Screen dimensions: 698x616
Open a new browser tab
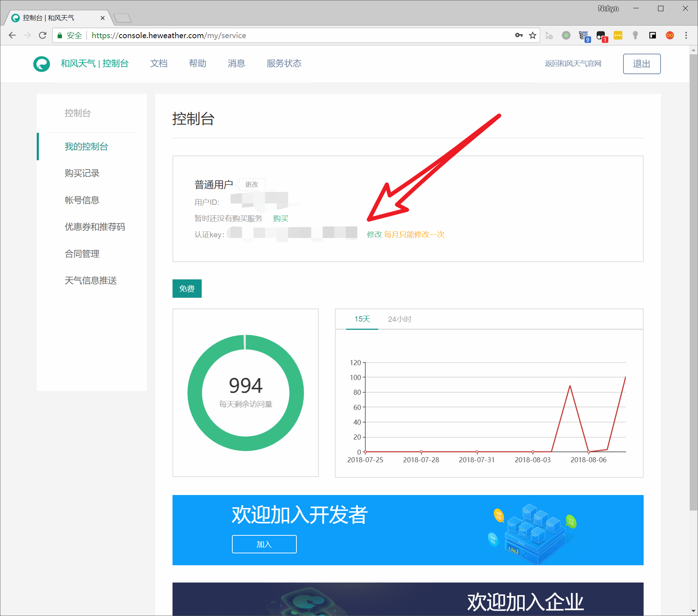tap(122, 18)
